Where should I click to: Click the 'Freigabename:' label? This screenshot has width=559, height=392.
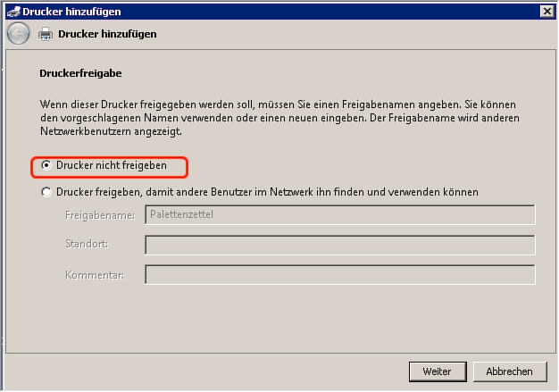click(x=100, y=215)
